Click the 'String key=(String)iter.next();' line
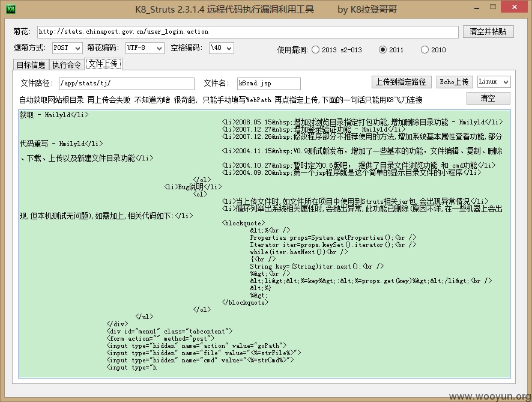The height and width of the screenshot is (402, 532). [316, 266]
